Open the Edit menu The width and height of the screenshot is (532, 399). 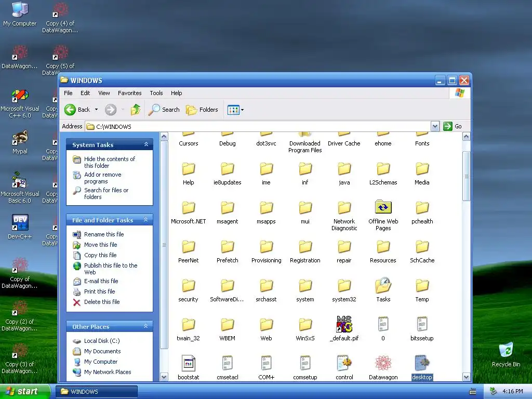pyautogui.click(x=85, y=93)
